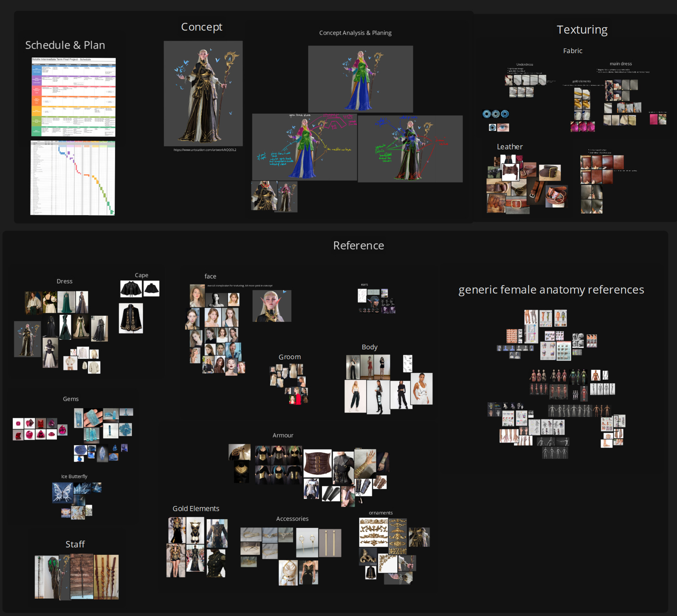Image resolution: width=677 pixels, height=616 pixels.
Task: Click the 'generic female anatomy references' title
Action: [x=551, y=289]
